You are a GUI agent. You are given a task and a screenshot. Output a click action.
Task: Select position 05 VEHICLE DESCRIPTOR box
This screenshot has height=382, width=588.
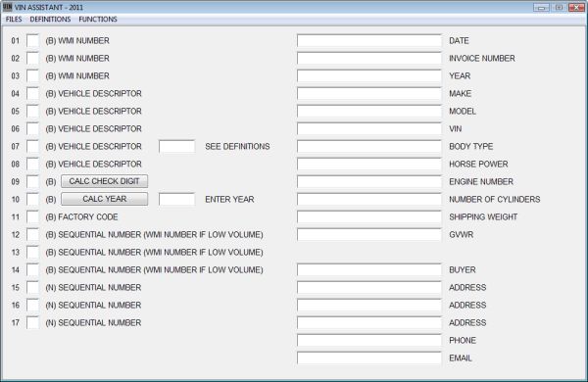32,111
